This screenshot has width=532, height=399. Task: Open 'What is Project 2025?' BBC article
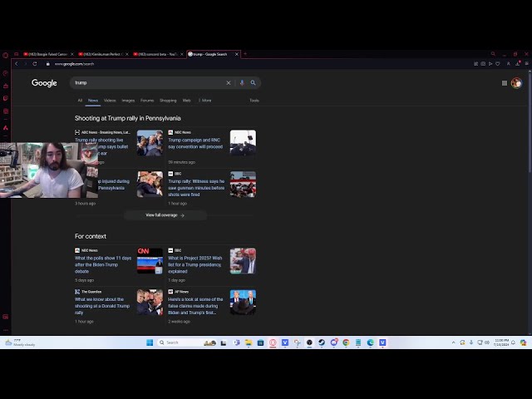point(195,264)
